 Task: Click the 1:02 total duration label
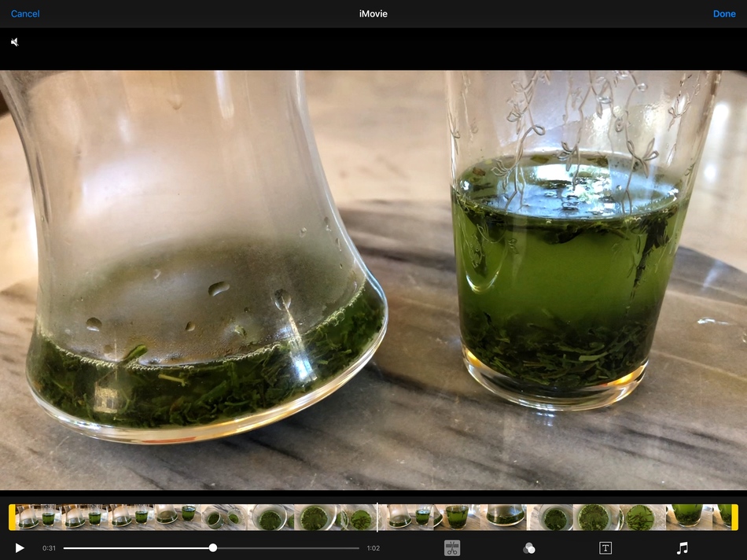click(373, 548)
